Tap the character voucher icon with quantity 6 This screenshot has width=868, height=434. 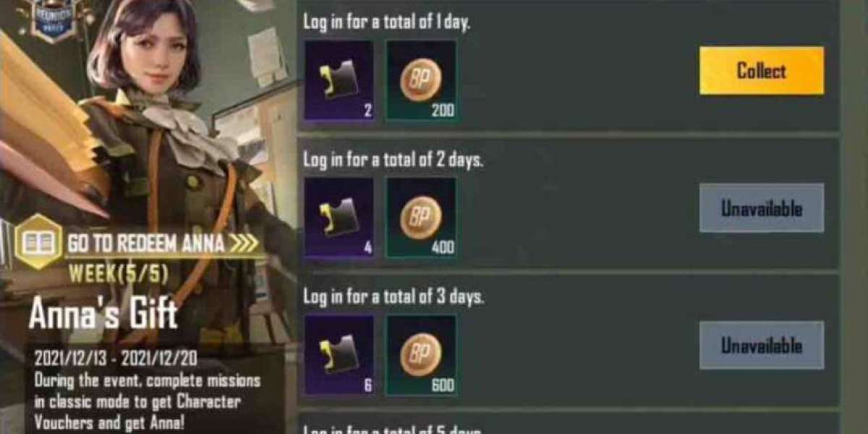click(x=339, y=355)
